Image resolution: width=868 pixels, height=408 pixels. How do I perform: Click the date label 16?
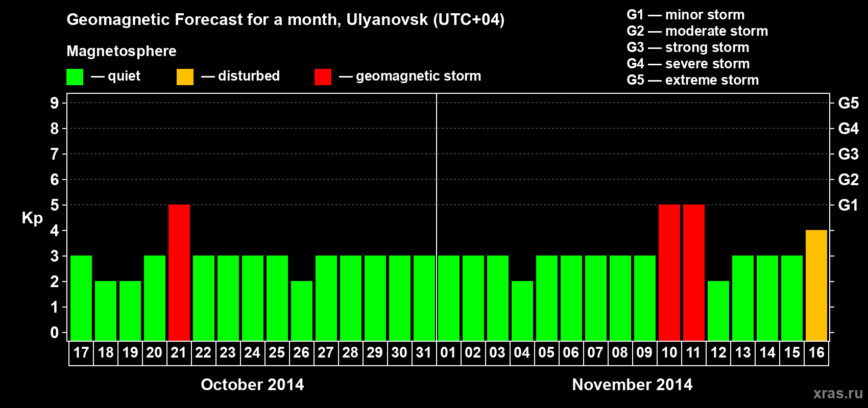[816, 353]
